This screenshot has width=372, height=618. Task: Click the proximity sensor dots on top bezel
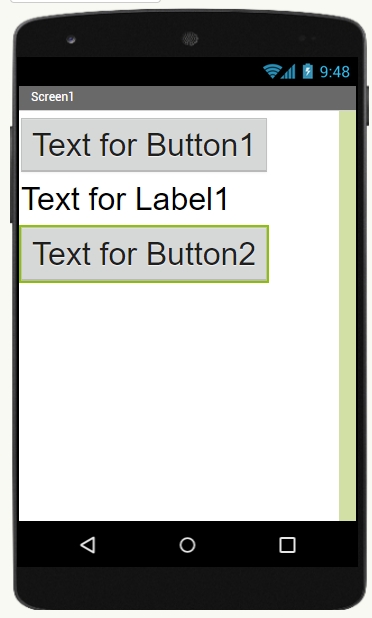[x=307, y=38]
